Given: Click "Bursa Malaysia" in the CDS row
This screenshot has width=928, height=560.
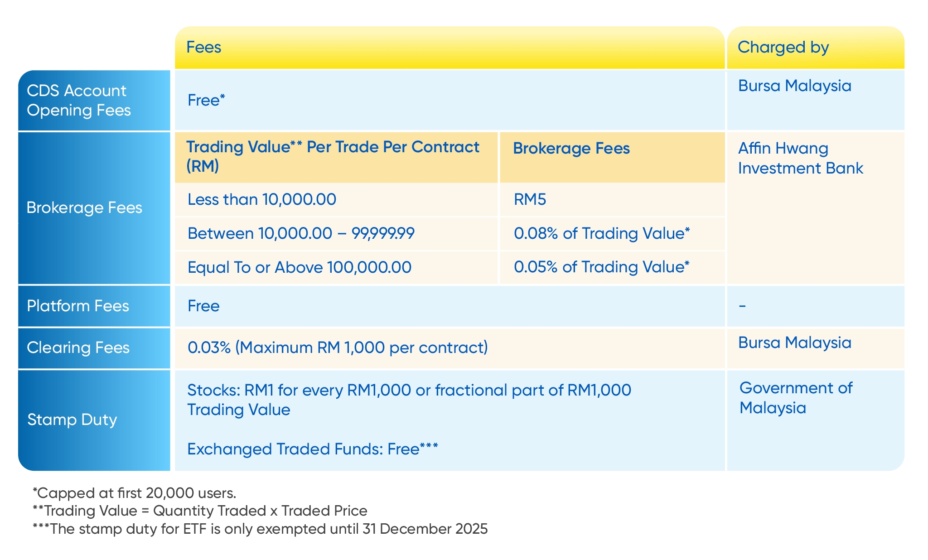Looking at the screenshot, I should tap(794, 86).
